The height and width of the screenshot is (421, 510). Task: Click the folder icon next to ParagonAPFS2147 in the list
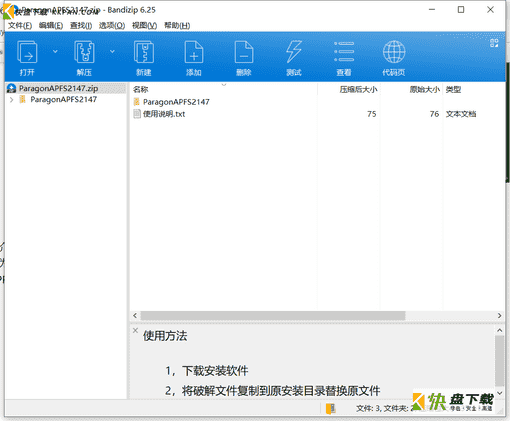(x=136, y=102)
